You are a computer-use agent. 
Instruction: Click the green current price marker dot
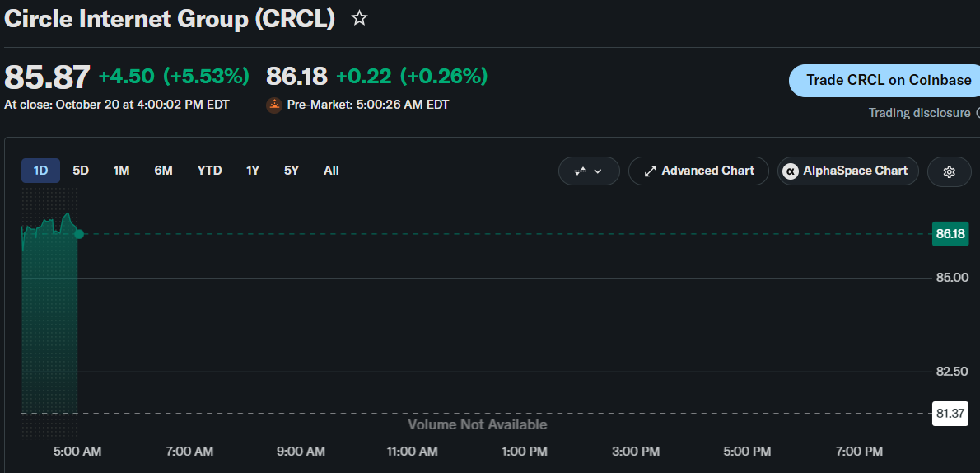[x=79, y=234]
